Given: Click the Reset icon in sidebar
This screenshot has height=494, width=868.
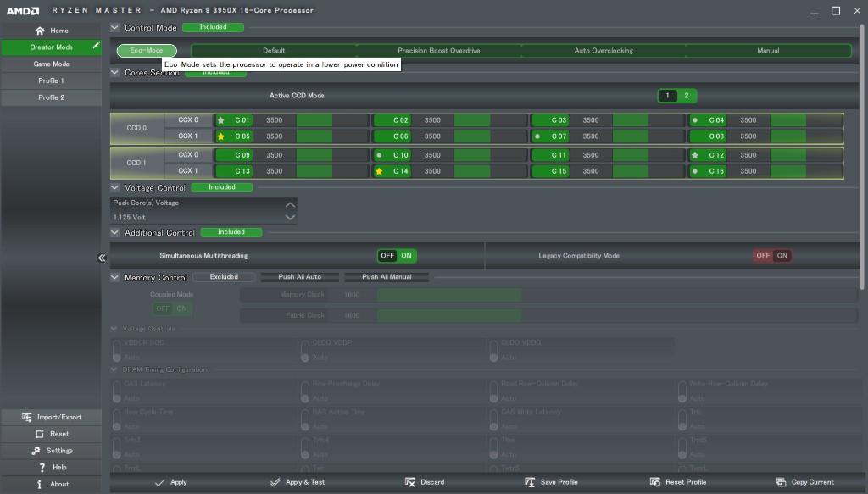Looking at the screenshot, I should [39, 434].
